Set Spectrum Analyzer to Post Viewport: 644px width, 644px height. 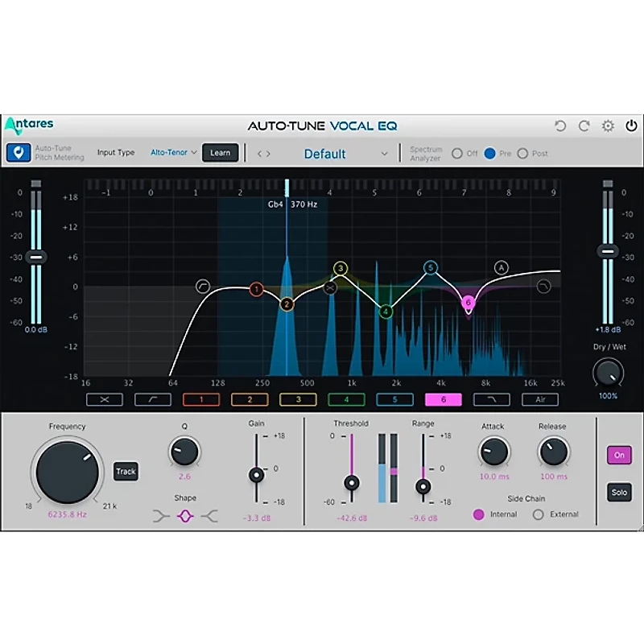click(x=522, y=152)
